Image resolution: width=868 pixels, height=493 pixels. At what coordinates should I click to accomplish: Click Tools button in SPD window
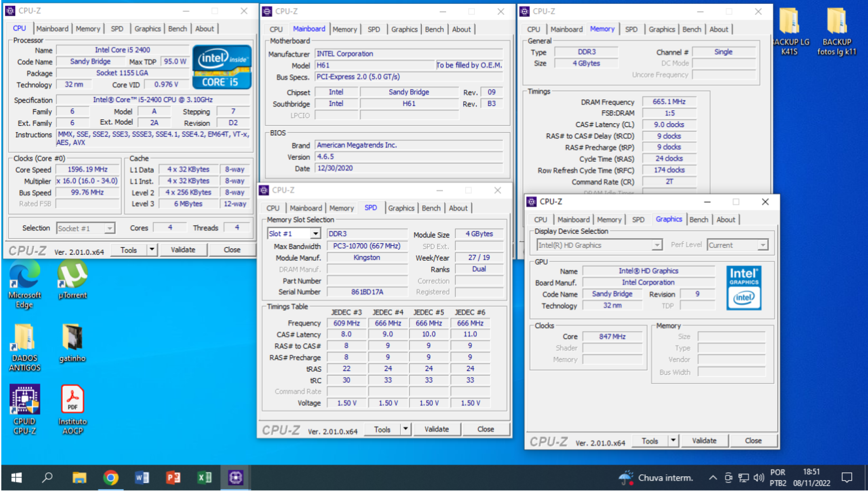click(382, 429)
